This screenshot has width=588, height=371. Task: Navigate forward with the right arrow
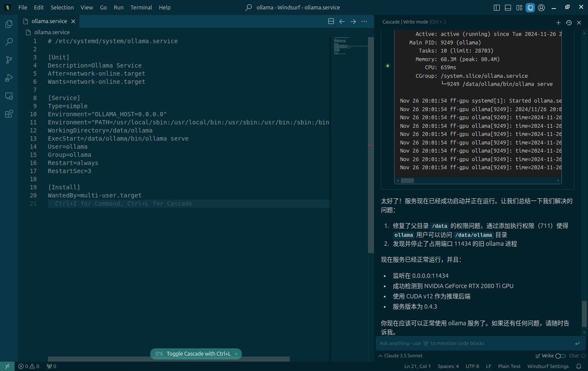353,21
